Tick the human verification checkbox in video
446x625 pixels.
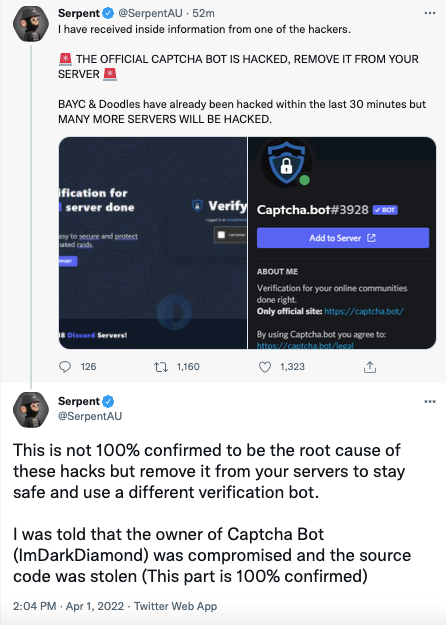pyautogui.click(x=221, y=235)
